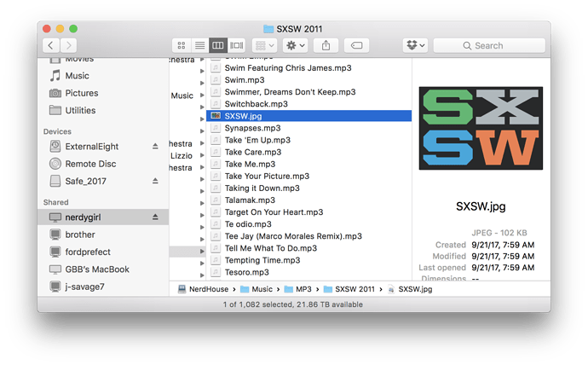Select the Te odio.mp3 file
The width and height of the screenshot is (588, 365).
click(309, 224)
